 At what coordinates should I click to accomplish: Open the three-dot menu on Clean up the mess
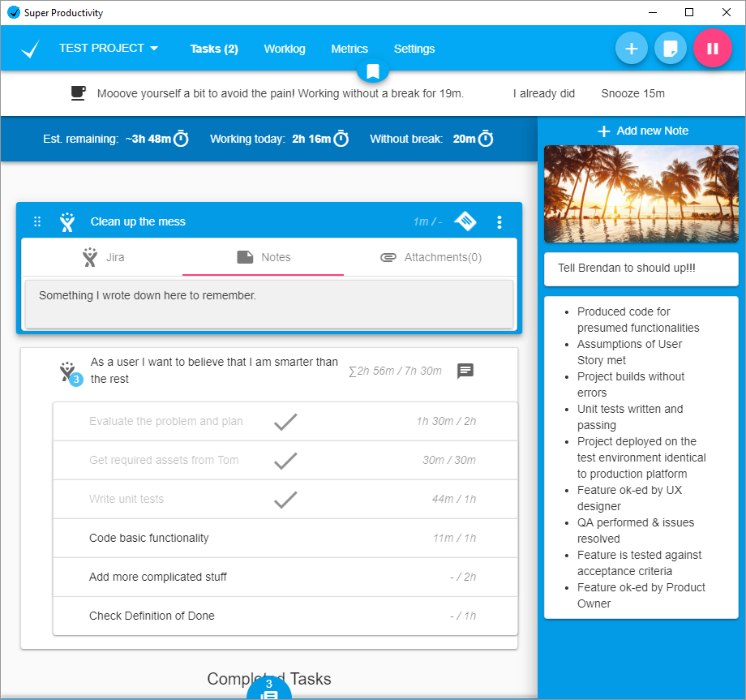(x=499, y=221)
